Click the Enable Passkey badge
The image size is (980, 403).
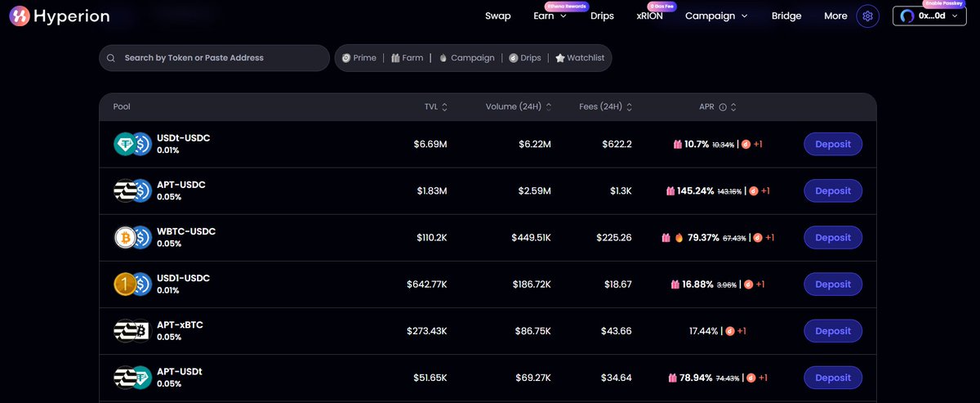point(944,3)
